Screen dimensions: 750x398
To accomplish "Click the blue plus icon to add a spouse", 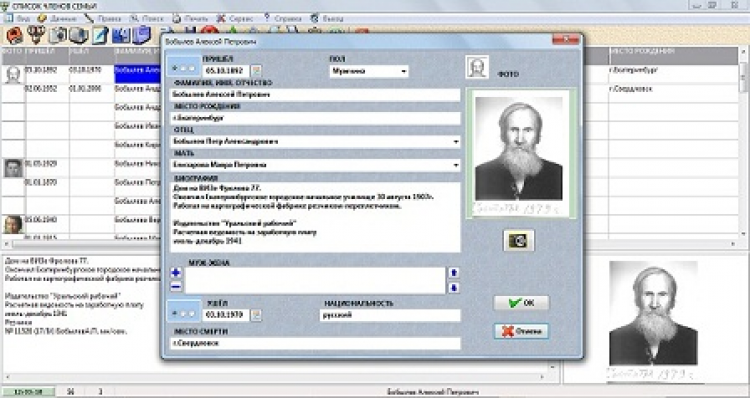I will [176, 273].
